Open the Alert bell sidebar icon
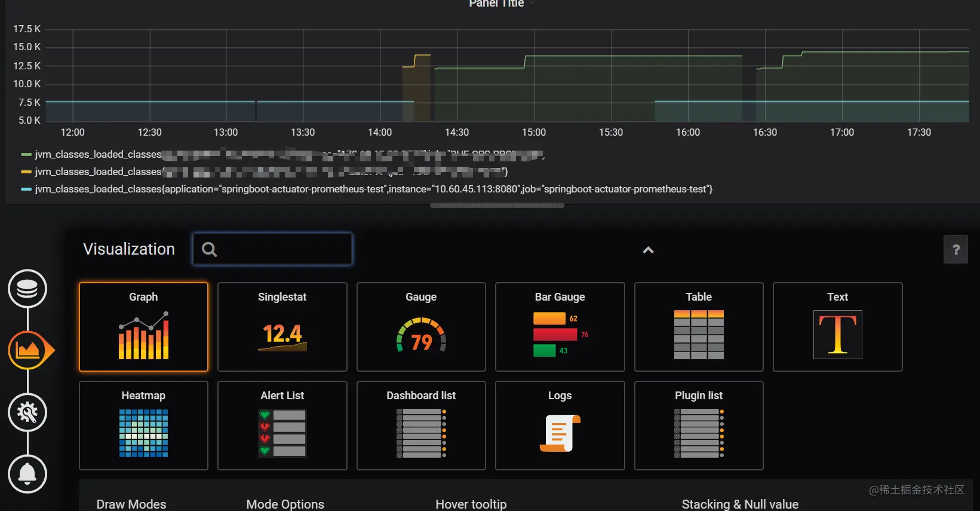980x511 pixels. tap(27, 474)
